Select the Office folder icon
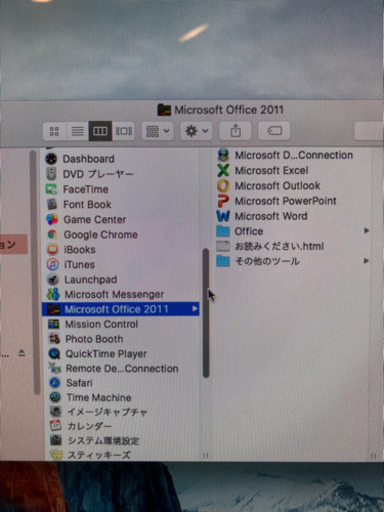The width and height of the screenshot is (384, 512). click(x=223, y=231)
